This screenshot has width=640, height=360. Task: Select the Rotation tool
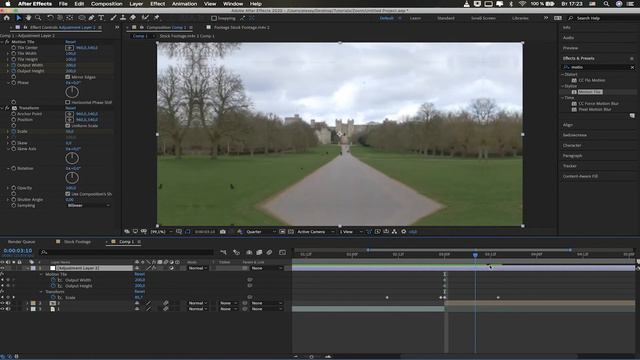[x=50, y=18]
